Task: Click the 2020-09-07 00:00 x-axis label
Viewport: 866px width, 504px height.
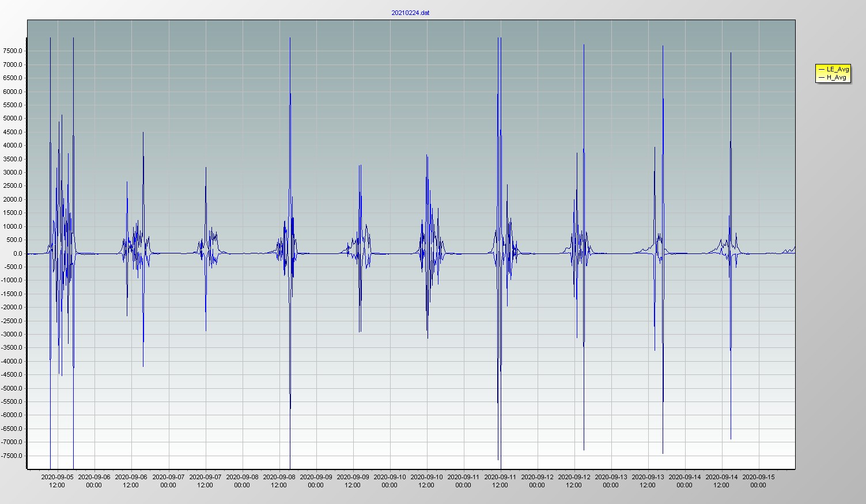Action: tap(168, 481)
